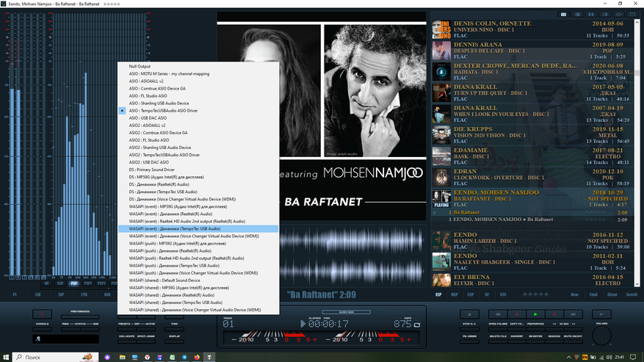Open the notification center icon
The height and width of the screenshot is (362, 644).
coord(633,357)
